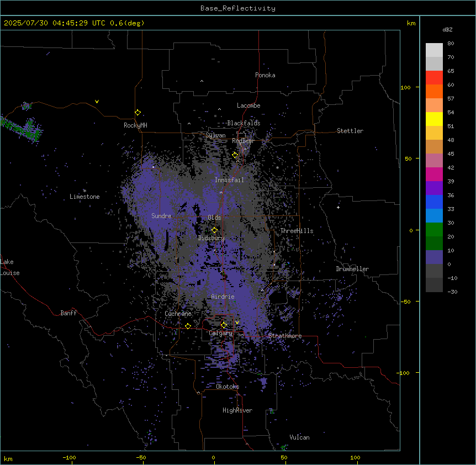Click the Vulcan town label
The height and width of the screenshot is (465, 476).
pos(300,437)
